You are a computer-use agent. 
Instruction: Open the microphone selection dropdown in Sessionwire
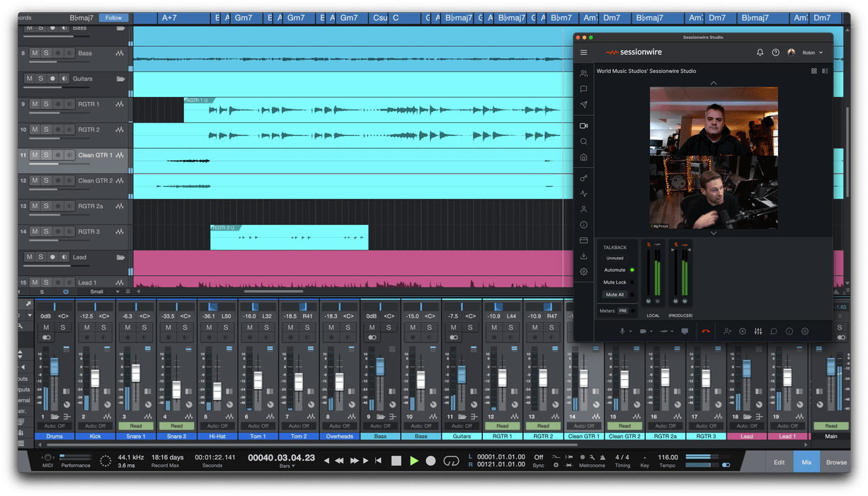[631, 331]
